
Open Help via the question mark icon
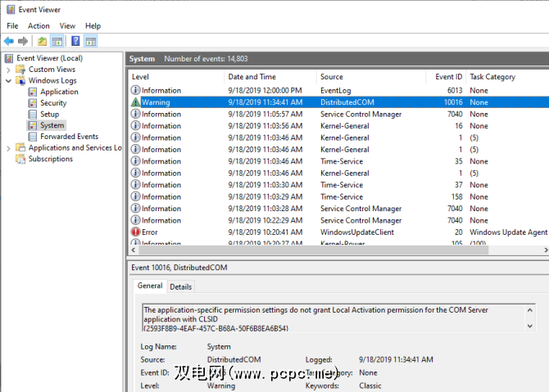[75, 41]
